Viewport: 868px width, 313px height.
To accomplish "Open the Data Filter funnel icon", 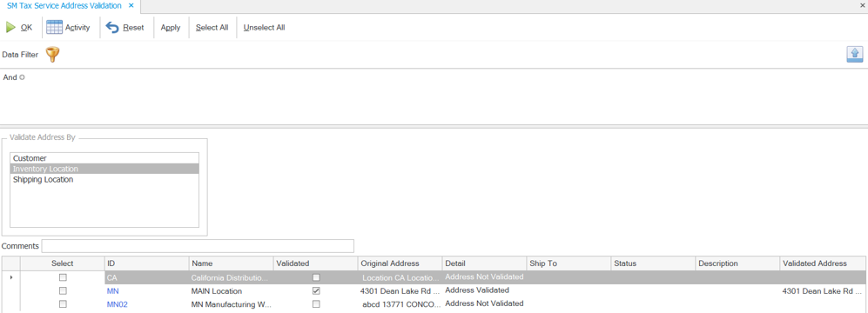I will coord(52,55).
